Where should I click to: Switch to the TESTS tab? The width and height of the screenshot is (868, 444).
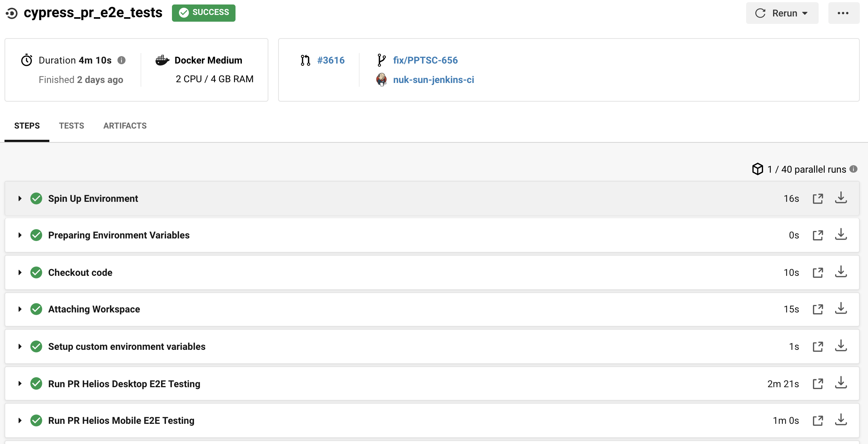point(71,126)
